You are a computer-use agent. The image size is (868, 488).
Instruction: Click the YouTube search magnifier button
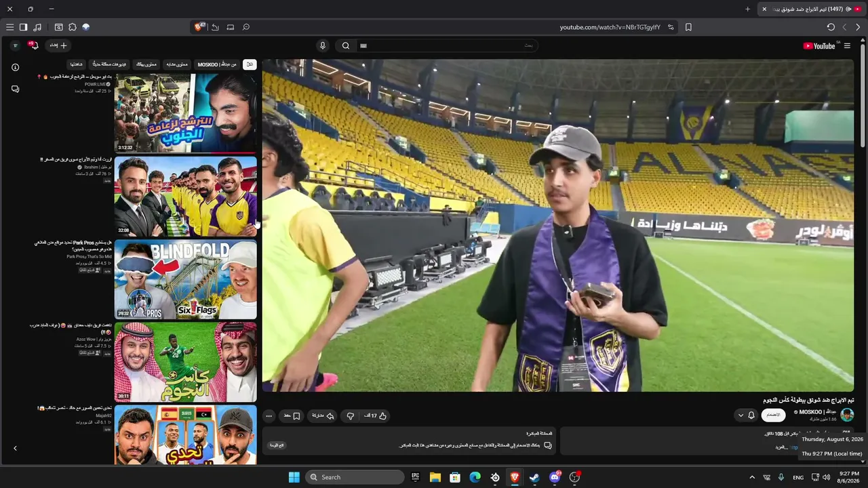click(x=345, y=45)
